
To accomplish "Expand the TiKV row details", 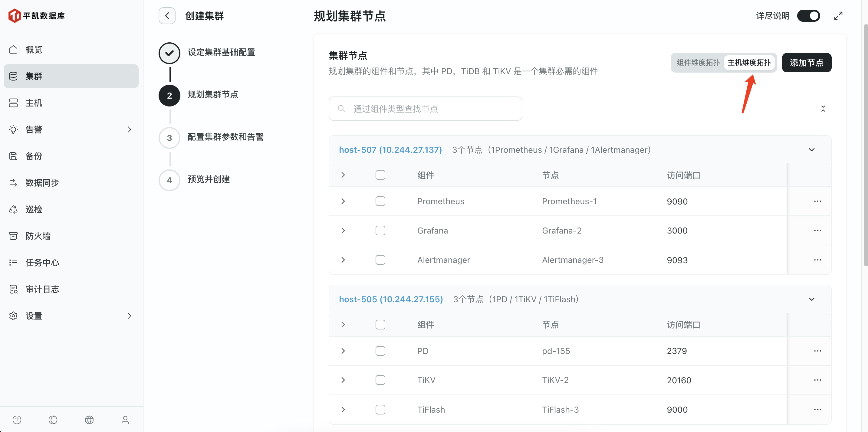I will [x=343, y=380].
